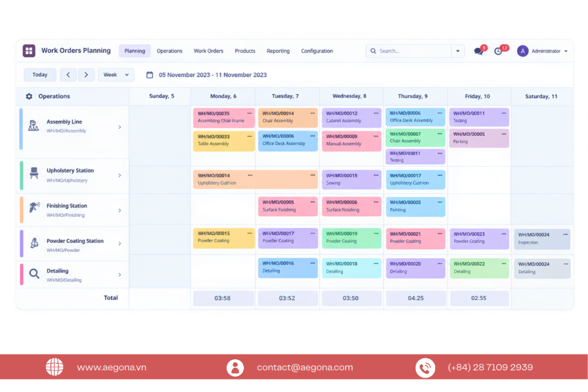
Task: Expand the Upholstery Station row chevron
Action: 119,175
